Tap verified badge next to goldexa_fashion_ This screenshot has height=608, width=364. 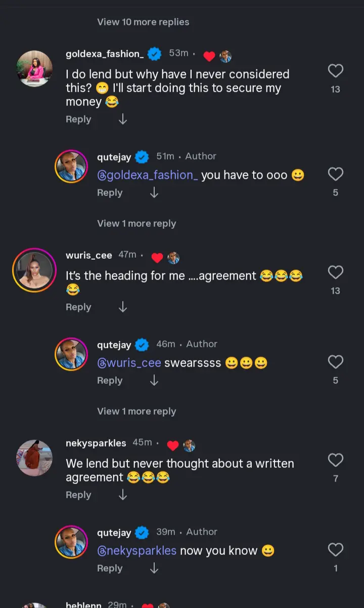154,54
